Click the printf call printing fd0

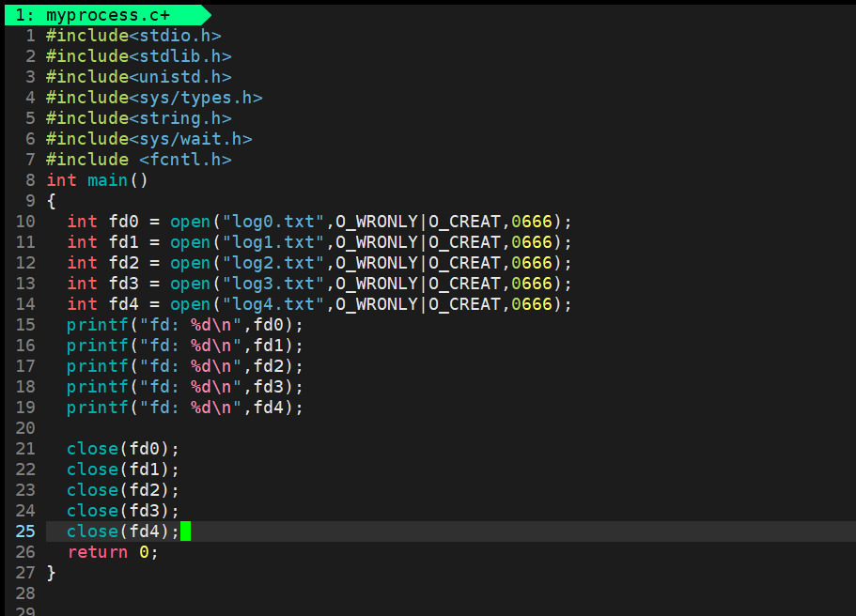coord(185,325)
